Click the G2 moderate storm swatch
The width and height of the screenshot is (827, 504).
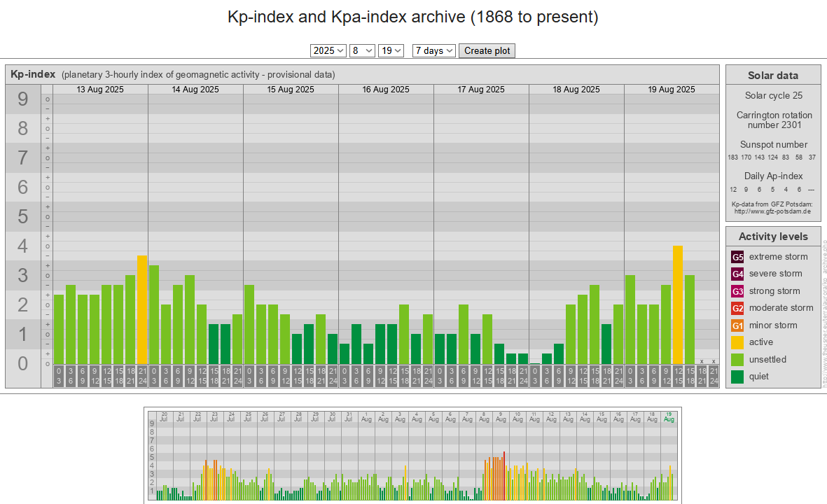(x=737, y=308)
